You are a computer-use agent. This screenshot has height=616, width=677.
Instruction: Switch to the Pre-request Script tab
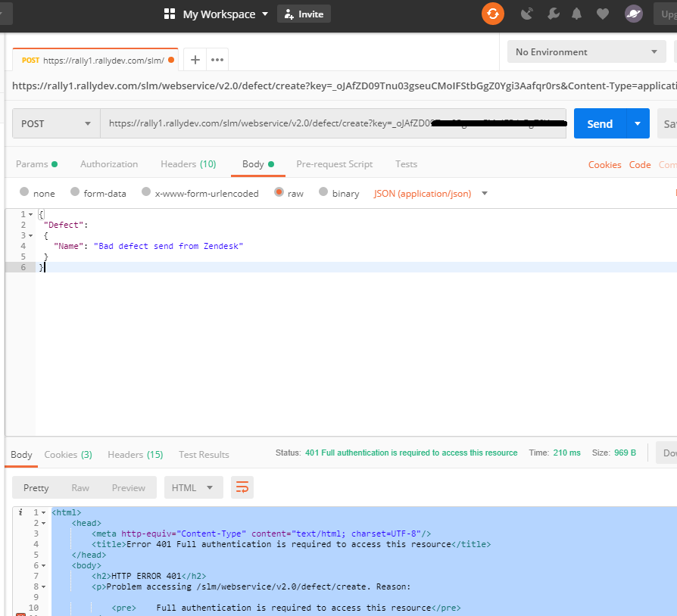tap(334, 163)
